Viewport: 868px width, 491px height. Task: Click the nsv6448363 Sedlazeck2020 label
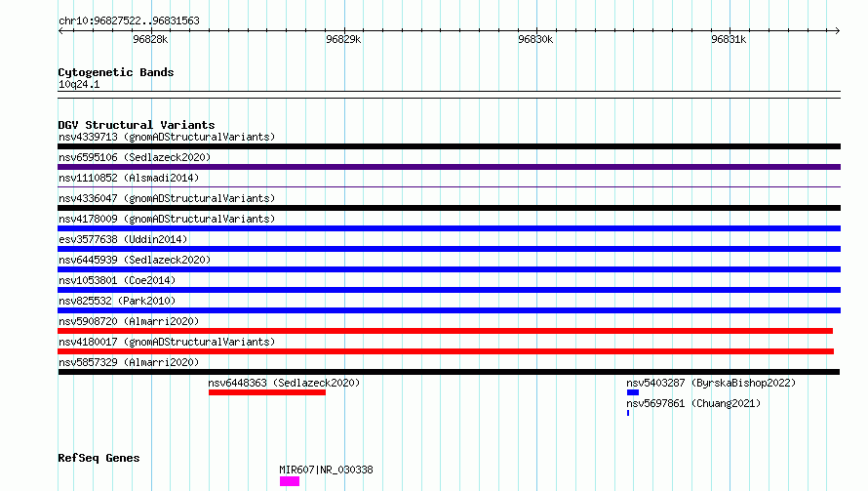click(284, 383)
